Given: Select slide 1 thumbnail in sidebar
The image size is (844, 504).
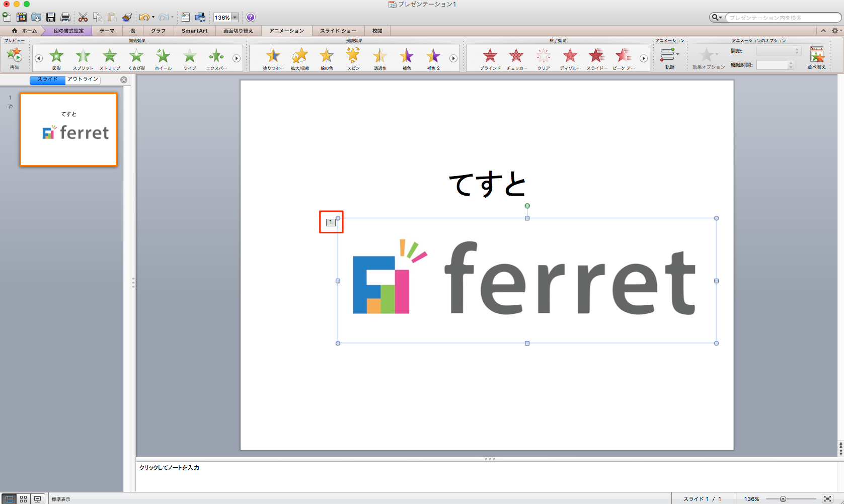Looking at the screenshot, I should (68, 129).
